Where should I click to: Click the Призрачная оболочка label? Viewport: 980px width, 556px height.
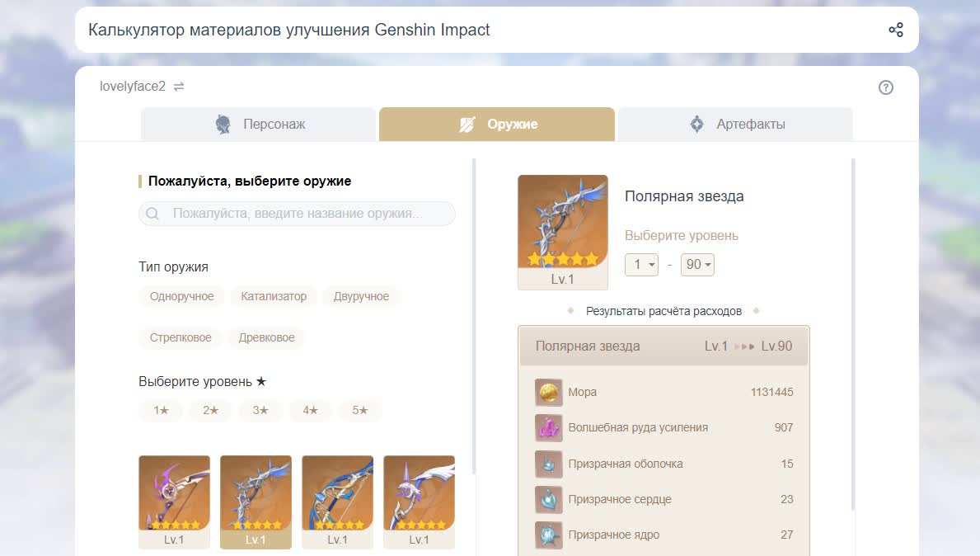tap(626, 464)
